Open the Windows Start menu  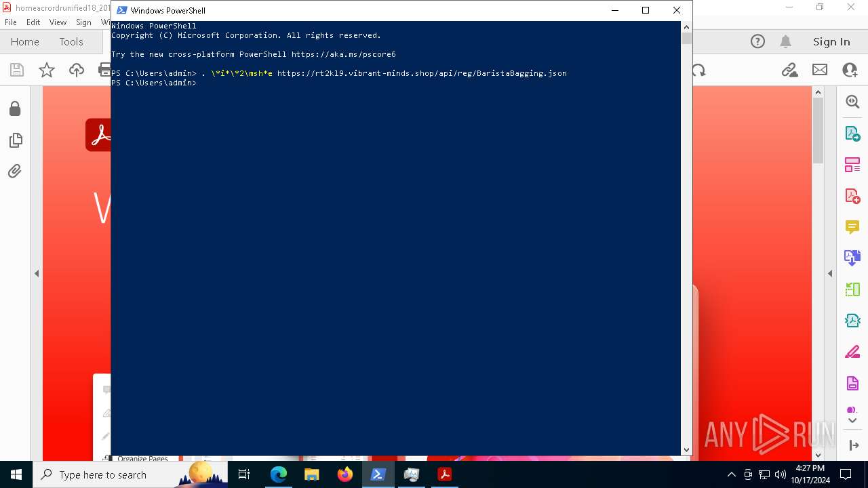pyautogui.click(x=16, y=474)
